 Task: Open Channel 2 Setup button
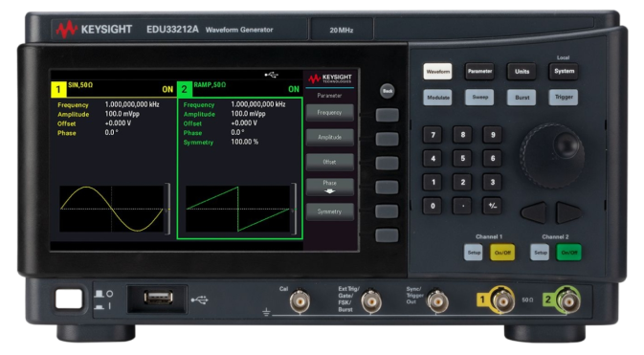[x=540, y=253]
